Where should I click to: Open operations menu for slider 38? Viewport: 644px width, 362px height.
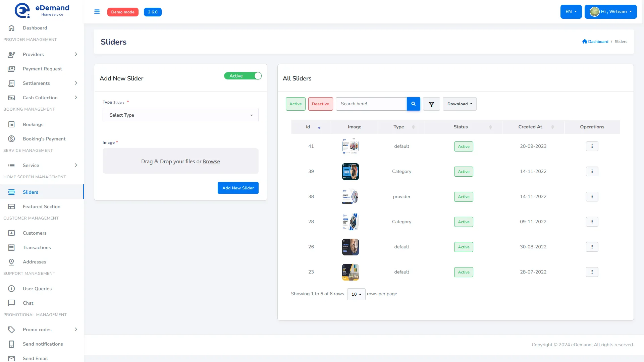tap(592, 196)
